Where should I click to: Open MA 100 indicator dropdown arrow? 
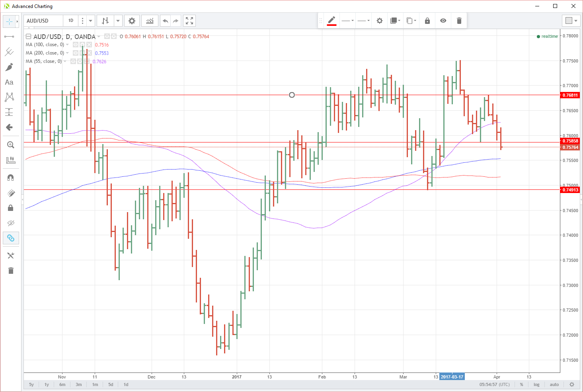pyautogui.click(x=67, y=45)
